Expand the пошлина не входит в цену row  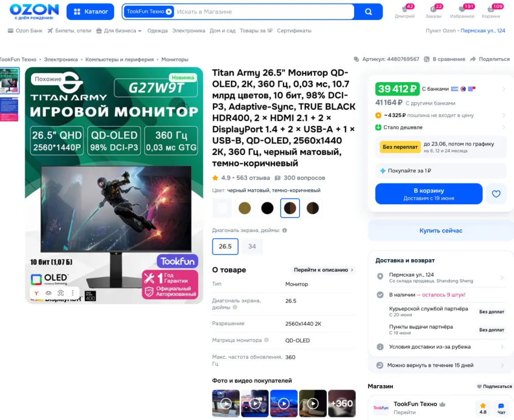(440, 115)
